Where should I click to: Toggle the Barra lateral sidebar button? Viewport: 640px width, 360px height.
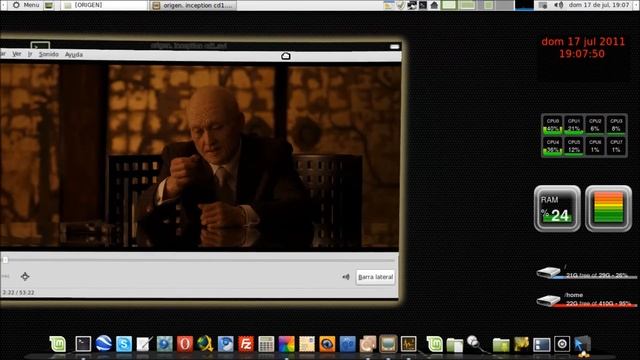tap(375, 277)
